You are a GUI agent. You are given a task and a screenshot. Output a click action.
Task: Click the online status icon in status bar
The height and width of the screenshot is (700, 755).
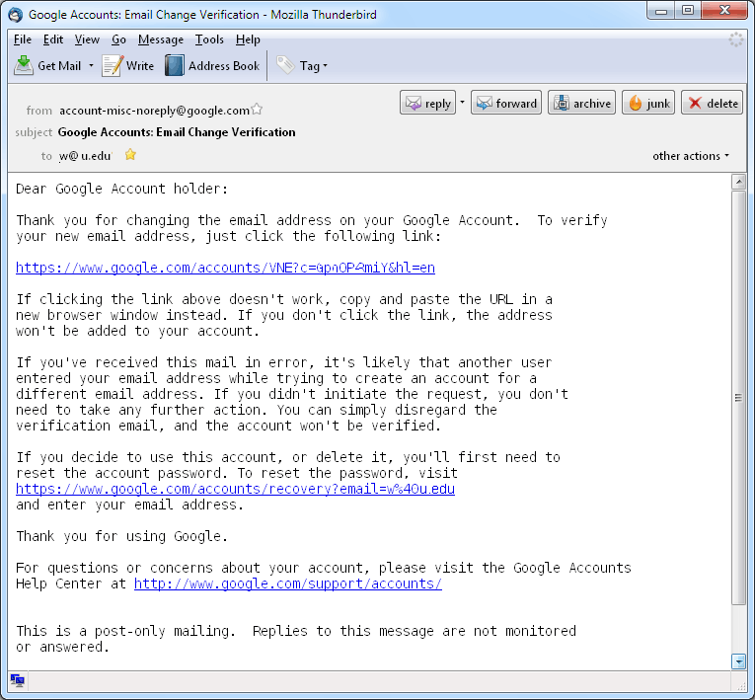(18, 680)
